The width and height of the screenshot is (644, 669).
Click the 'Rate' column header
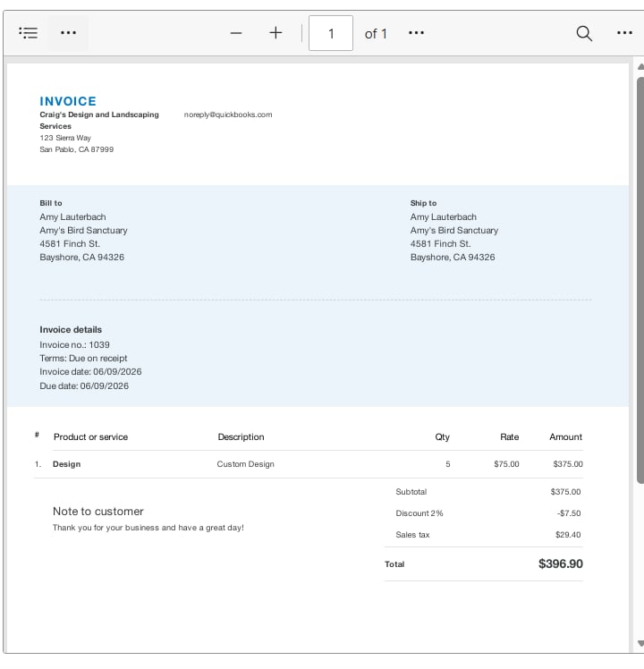(509, 436)
